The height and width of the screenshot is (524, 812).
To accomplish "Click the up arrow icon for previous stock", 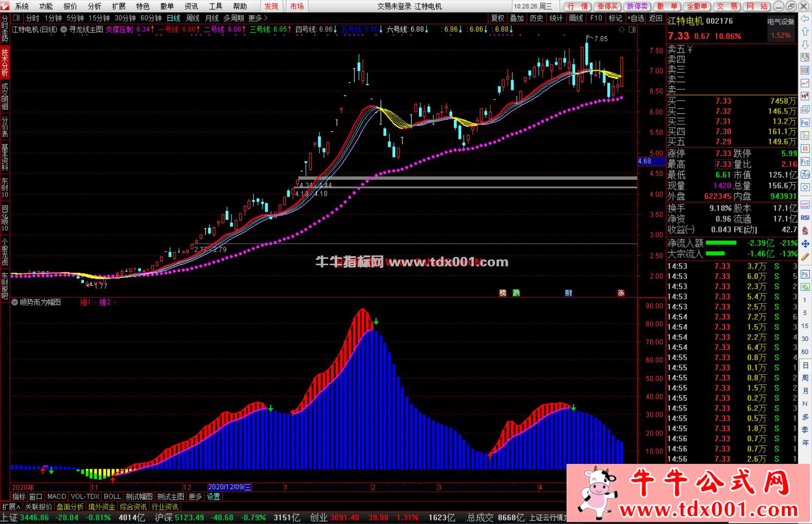I will (x=805, y=32).
